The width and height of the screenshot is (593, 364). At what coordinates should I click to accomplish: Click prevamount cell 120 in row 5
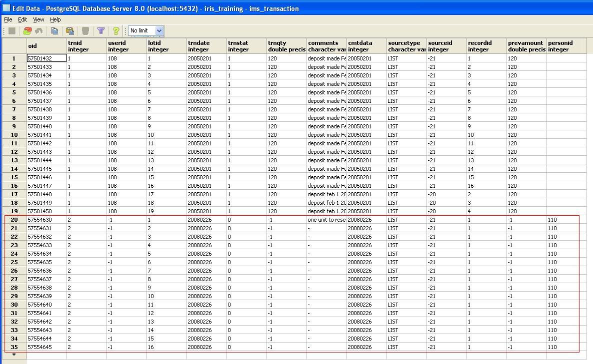[x=527, y=92]
